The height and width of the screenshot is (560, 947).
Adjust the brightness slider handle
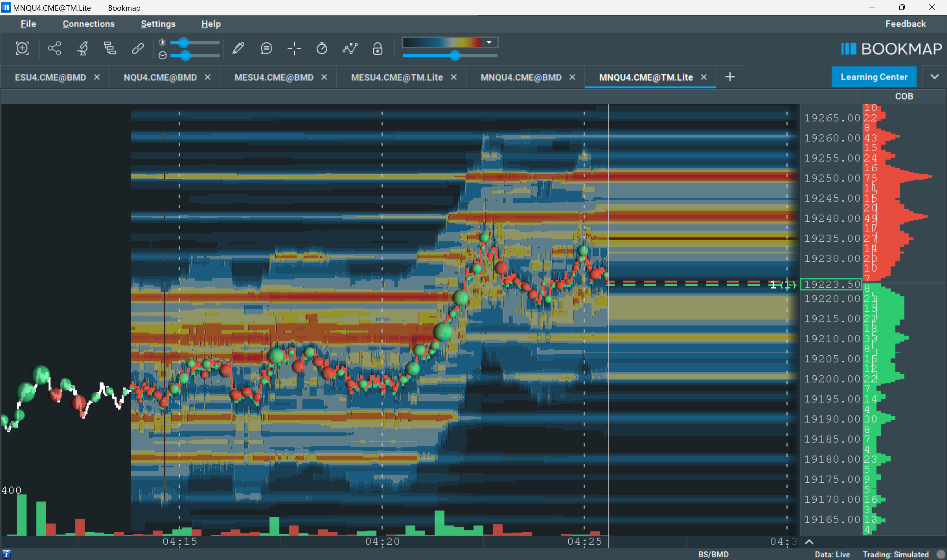184,43
